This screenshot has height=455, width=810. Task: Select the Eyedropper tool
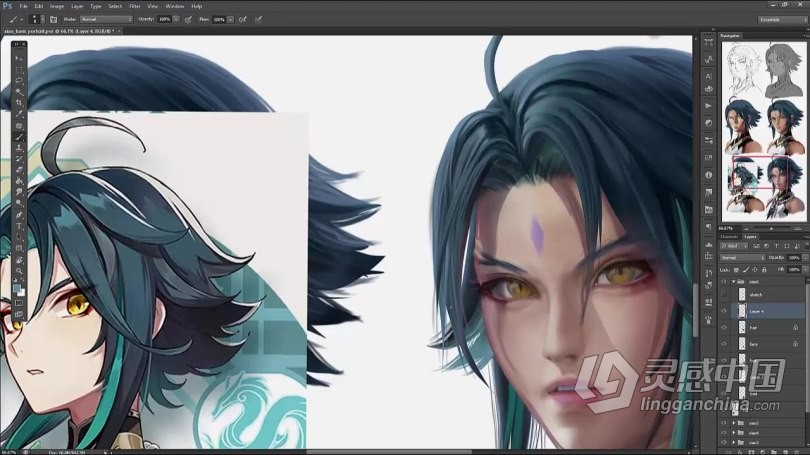point(19,114)
